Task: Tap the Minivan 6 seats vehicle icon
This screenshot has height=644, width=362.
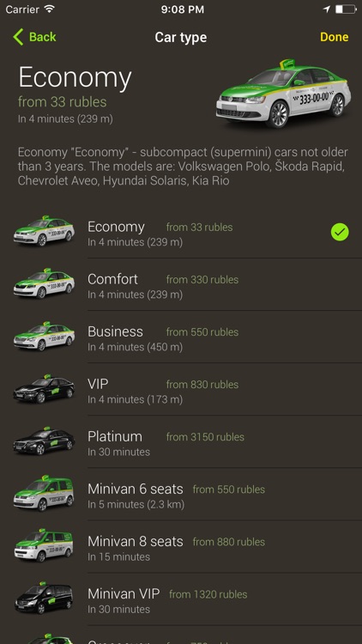Action: pyautogui.click(x=44, y=493)
